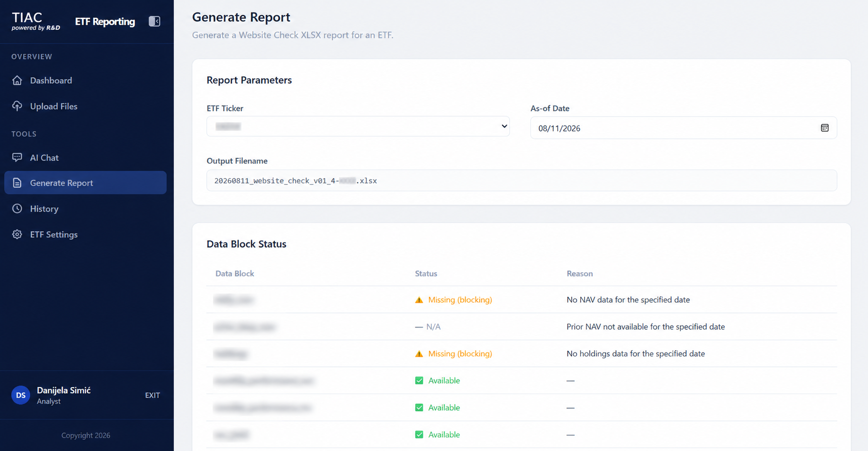
Task: Open the calendar picker in As-of Date
Action: pos(825,128)
